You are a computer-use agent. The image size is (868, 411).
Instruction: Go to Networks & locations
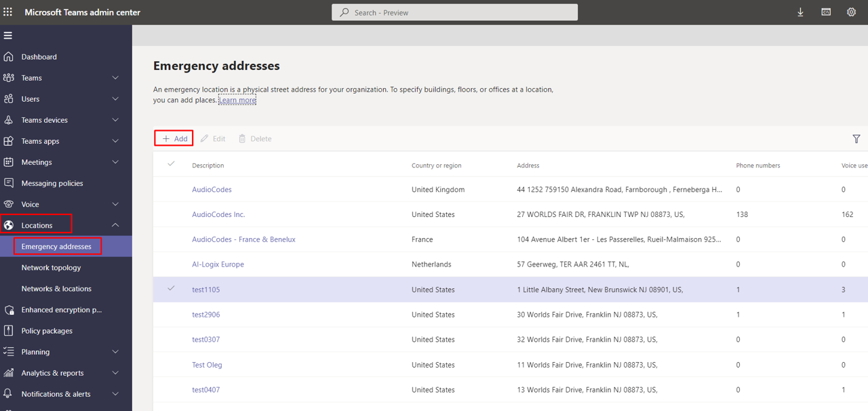56,289
